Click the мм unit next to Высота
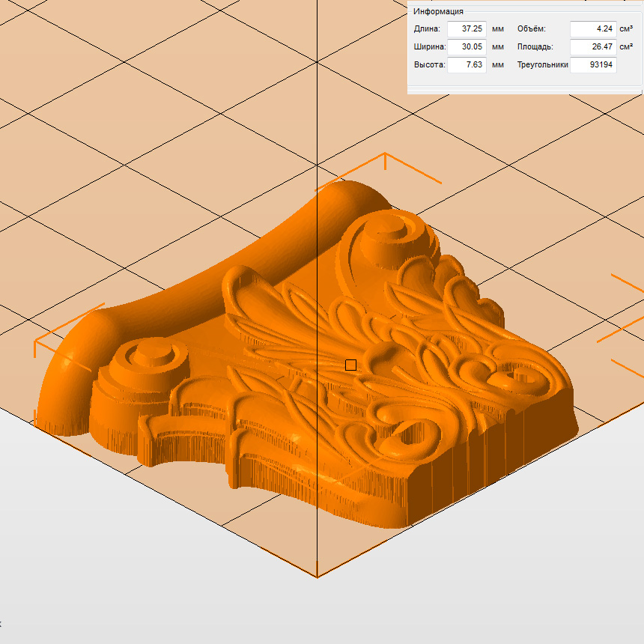The width and height of the screenshot is (644, 644). pos(498,65)
